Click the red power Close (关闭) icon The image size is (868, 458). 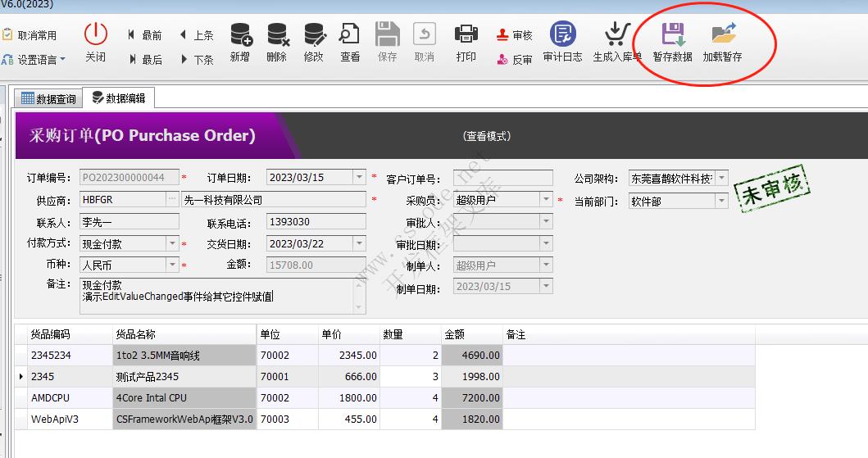click(96, 34)
